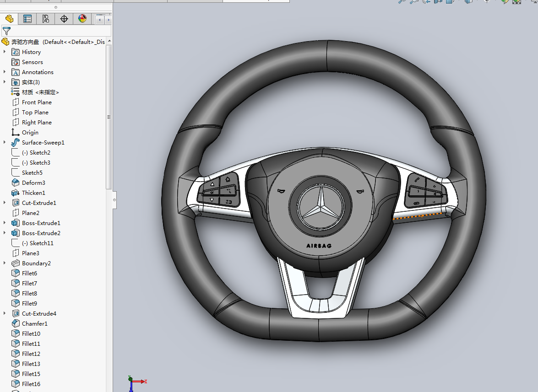Click the tab strip left scroll arrow
The height and width of the screenshot is (392, 538).
tap(100, 20)
